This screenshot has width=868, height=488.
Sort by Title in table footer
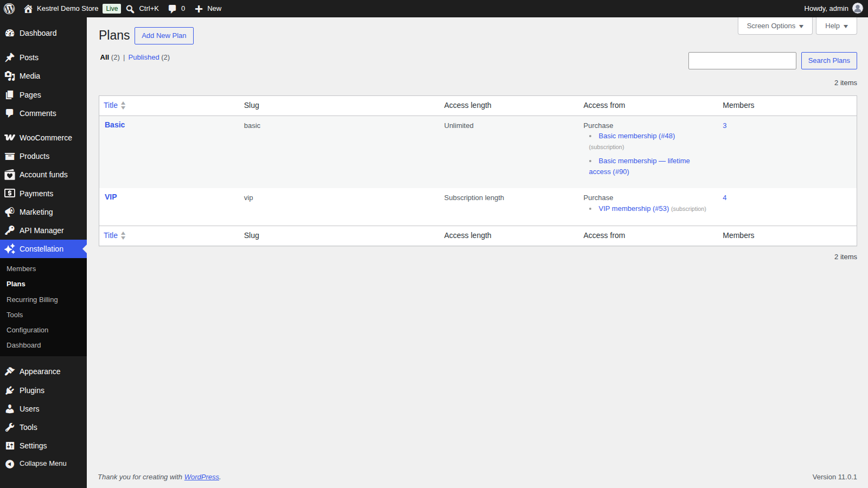click(114, 235)
